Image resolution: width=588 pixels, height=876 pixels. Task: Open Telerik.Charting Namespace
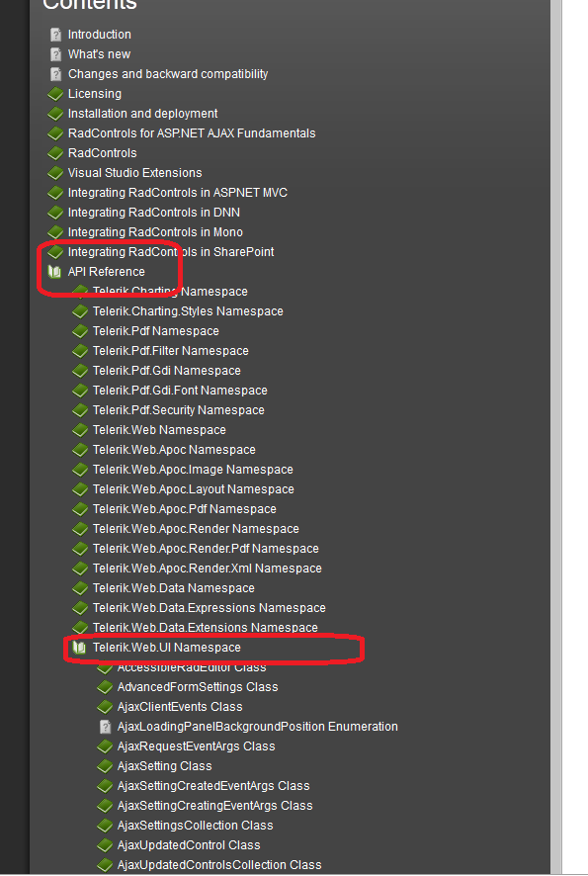click(x=170, y=292)
